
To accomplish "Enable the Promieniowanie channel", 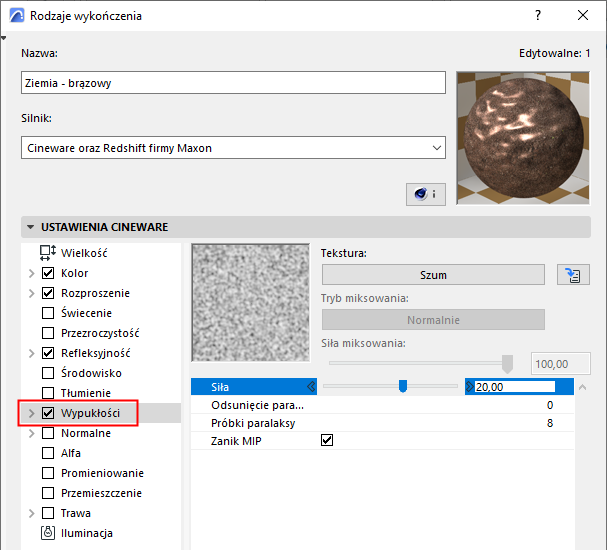I will (x=48, y=473).
